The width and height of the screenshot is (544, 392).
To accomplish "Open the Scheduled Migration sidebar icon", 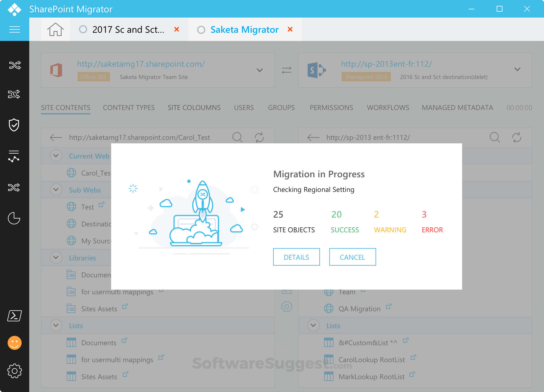I will (x=14, y=94).
